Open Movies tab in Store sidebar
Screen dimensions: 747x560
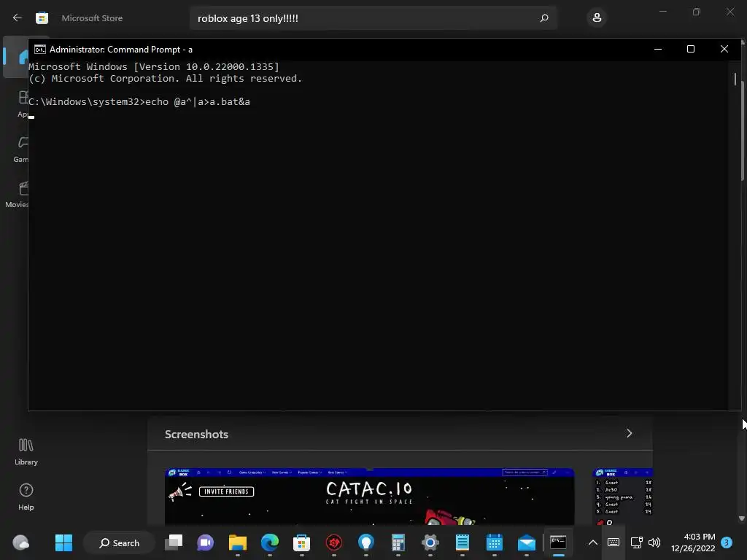(18, 194)
